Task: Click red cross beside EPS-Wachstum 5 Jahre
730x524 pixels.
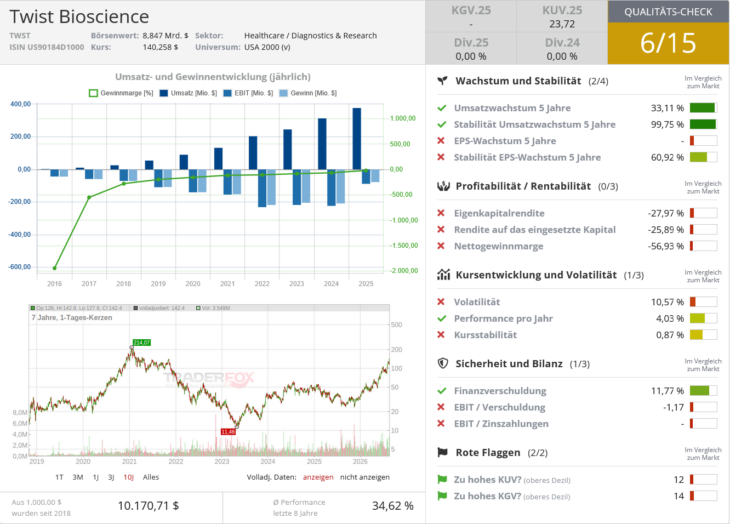Action: click(x=441, y=141)
